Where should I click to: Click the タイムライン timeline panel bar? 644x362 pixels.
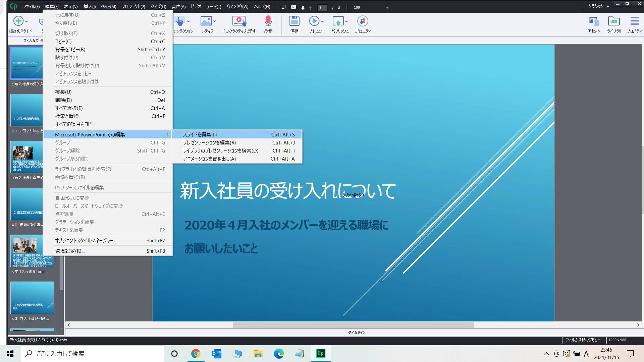(356, 332)
